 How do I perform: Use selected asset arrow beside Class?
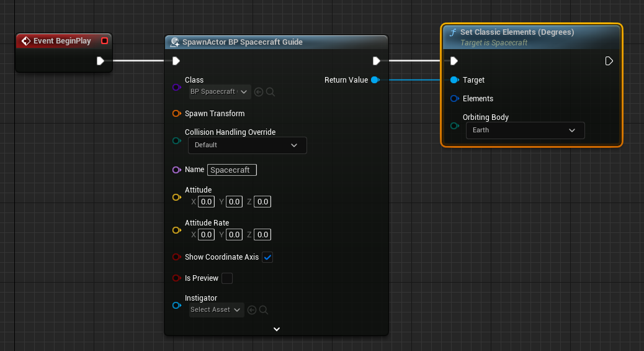click(x=259, y=92)
